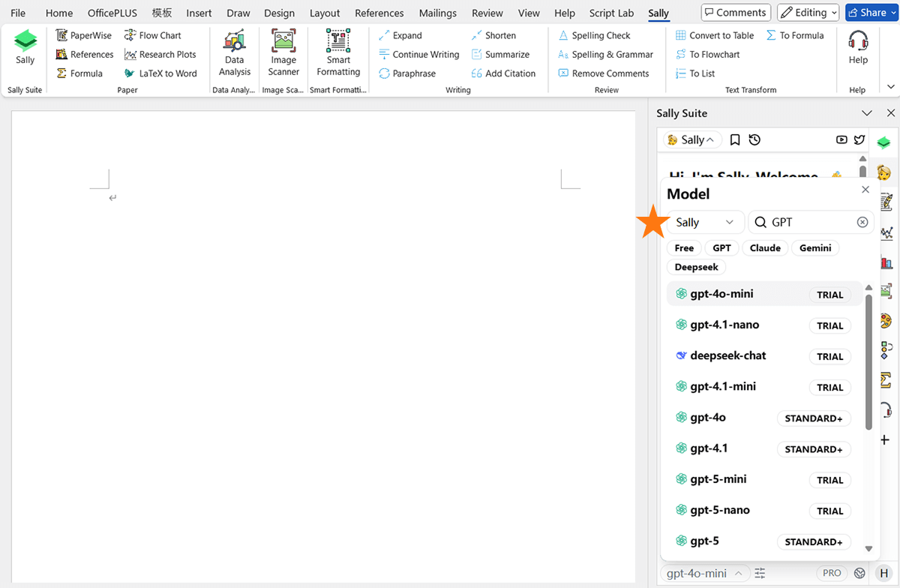Click the YouTube icon in the Sally panel
This screenshot has height=588, width=900.
841,139
